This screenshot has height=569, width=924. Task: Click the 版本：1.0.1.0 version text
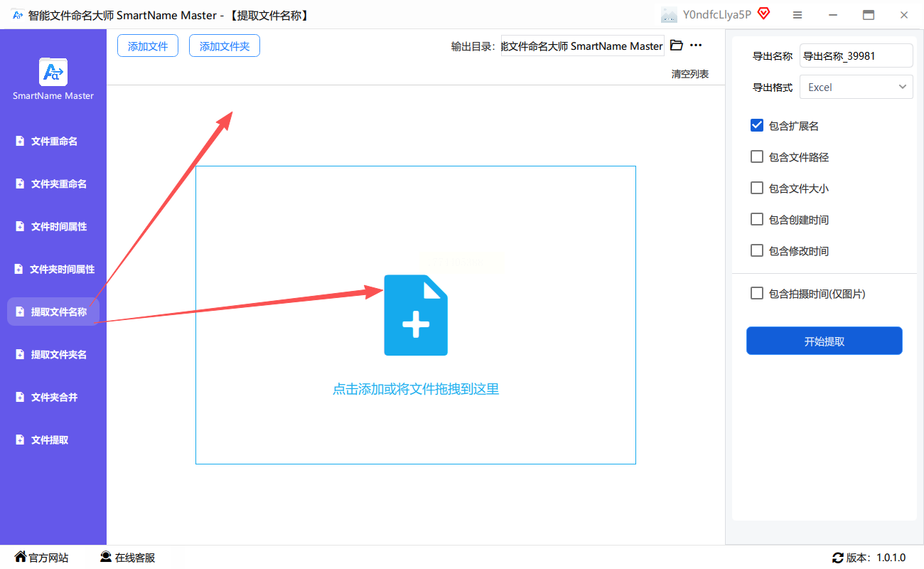coord(876,558)
